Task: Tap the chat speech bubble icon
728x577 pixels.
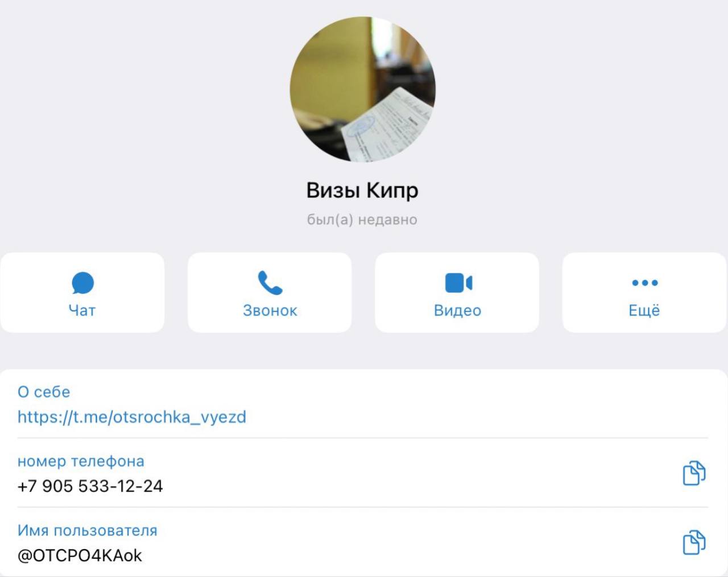Action: [x=82, y=283]
